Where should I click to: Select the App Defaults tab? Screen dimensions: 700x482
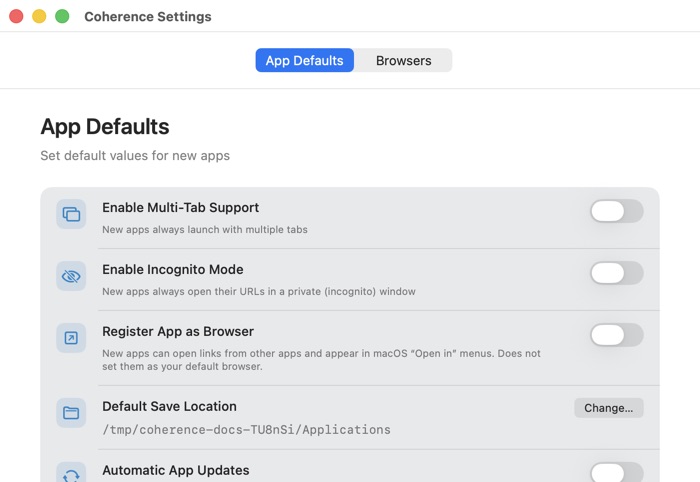(x=304, y=60)
